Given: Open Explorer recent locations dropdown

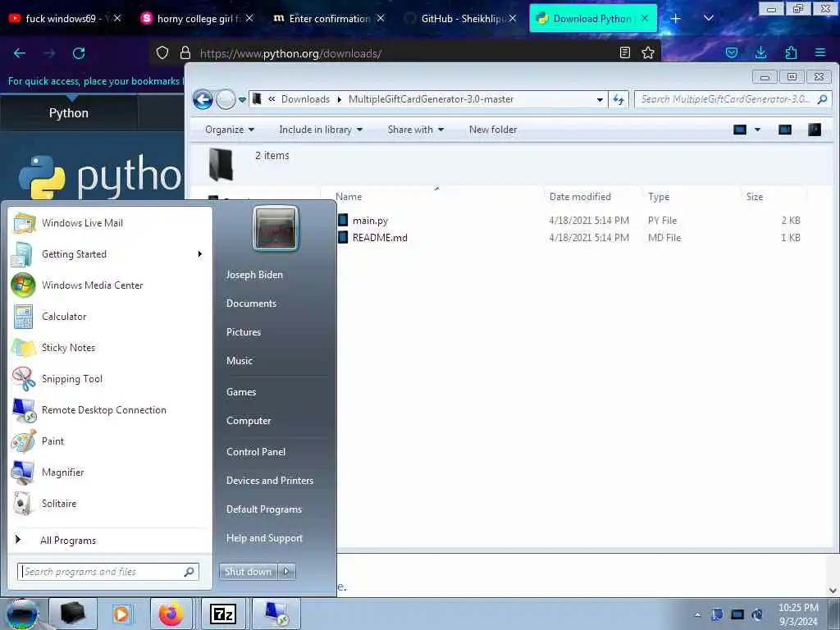Looking at the screenshot, I should (242, 99).
